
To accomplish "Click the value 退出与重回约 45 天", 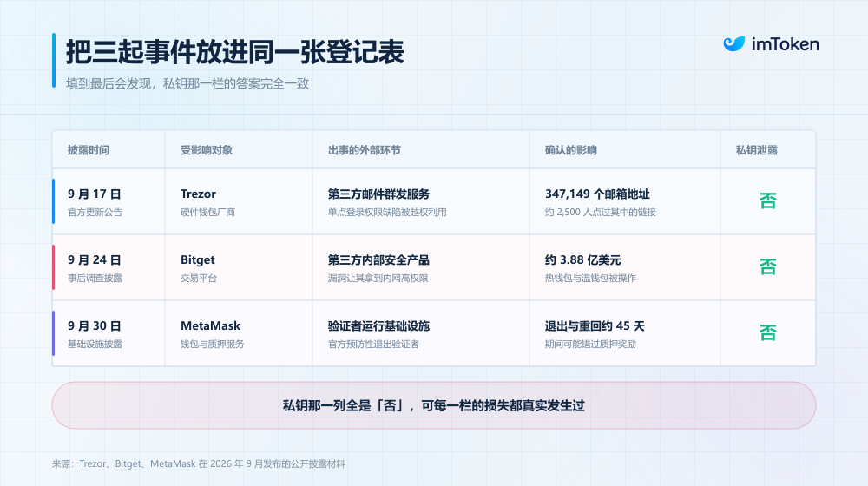I will (595, 326).
